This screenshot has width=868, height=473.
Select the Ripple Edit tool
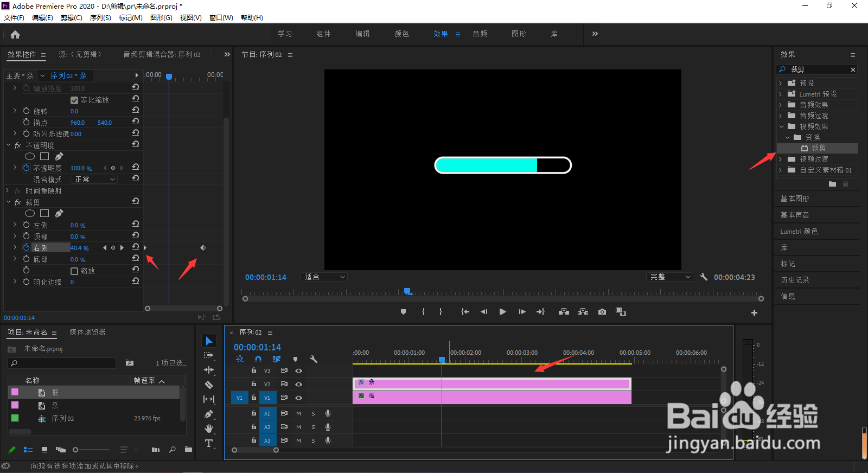coord(209,370)
